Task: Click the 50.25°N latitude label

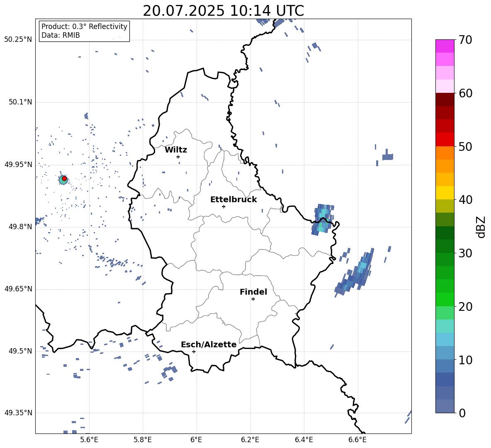Action: (x=18, y=40)
